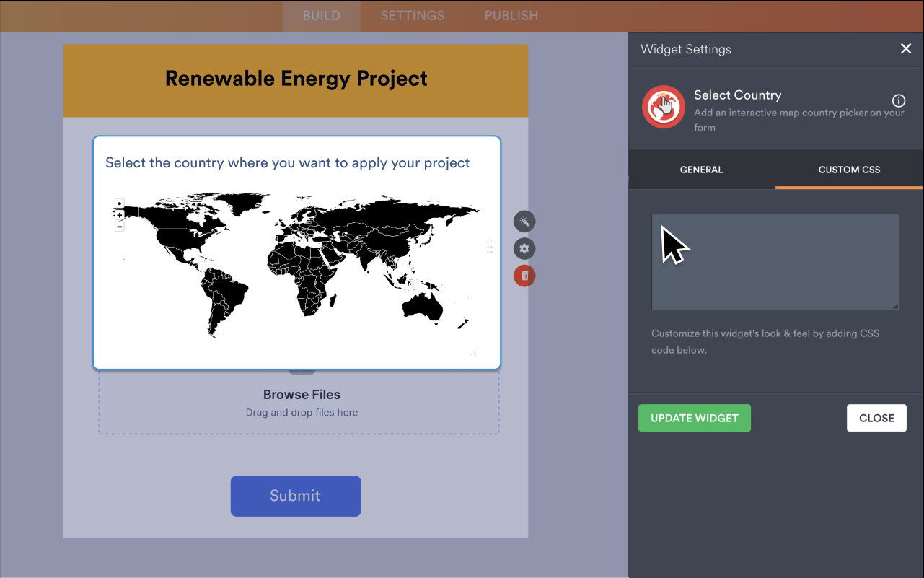Open widget properties with the magic wand icon
This screenshot has height=578, width=924.
(x=524, y=222)
